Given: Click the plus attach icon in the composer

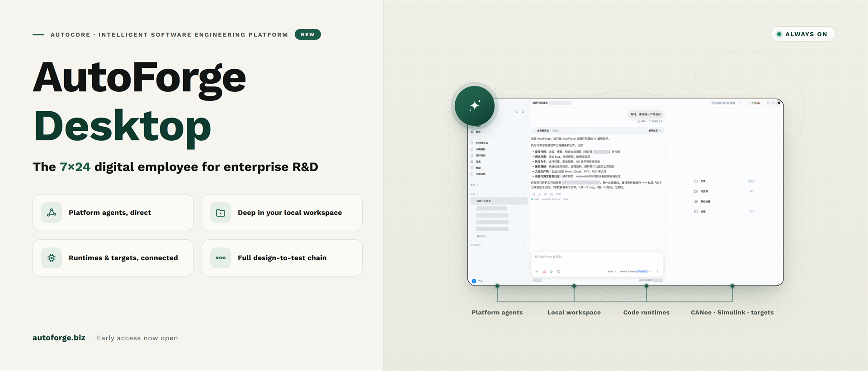Looking at the screenshot, I should click(x=537, y=271).
